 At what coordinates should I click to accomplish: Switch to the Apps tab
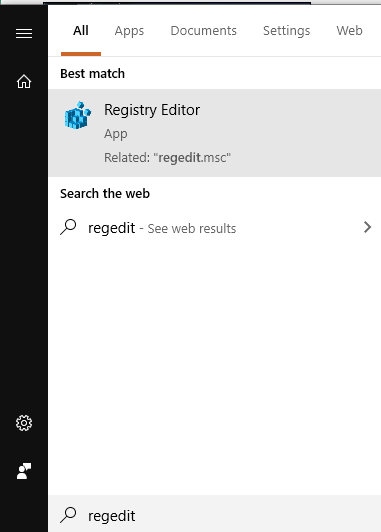pyautogui.click(x=129, y=31)
